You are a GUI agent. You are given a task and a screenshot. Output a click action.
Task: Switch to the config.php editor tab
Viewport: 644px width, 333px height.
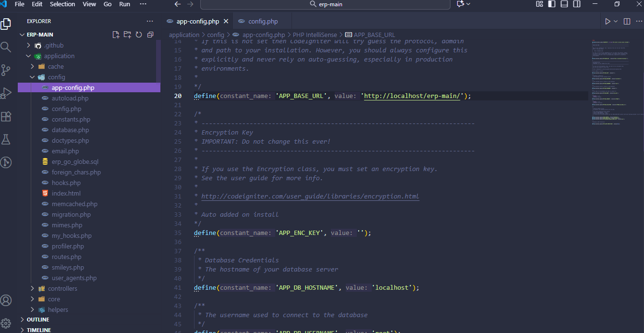point(263,21)
